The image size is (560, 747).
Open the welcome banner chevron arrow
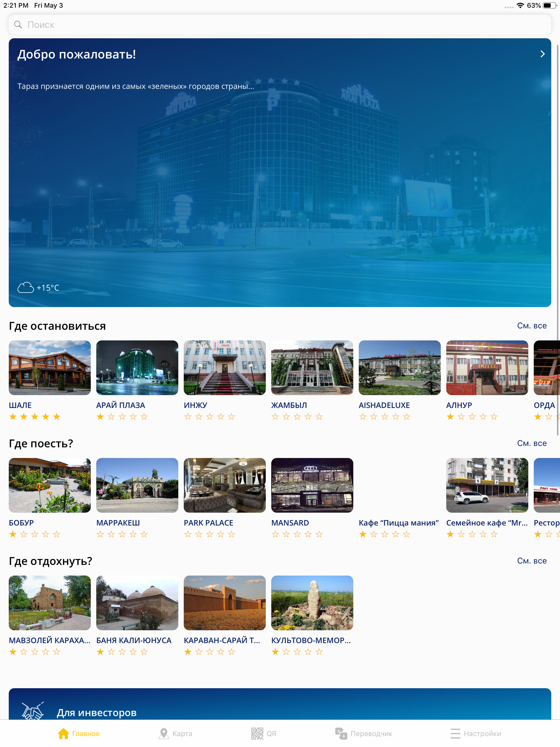[542, 54]
